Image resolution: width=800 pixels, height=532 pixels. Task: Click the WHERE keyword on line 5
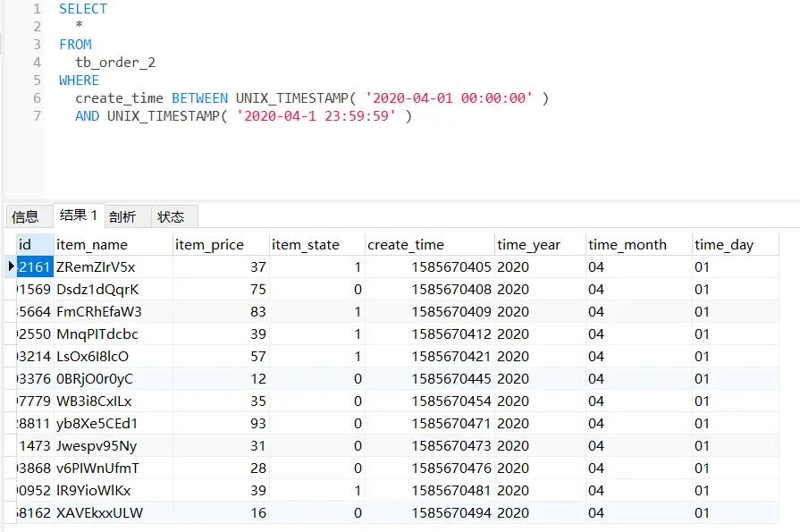79,80
